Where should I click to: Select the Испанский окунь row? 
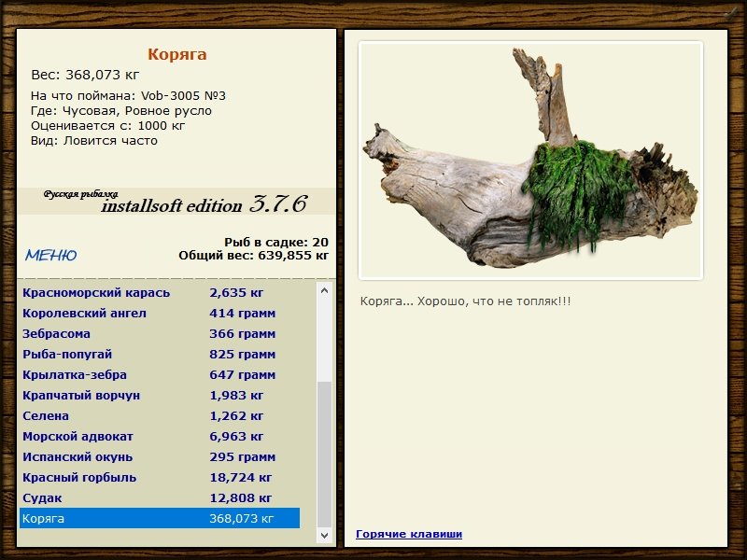(x=160, y=456)
